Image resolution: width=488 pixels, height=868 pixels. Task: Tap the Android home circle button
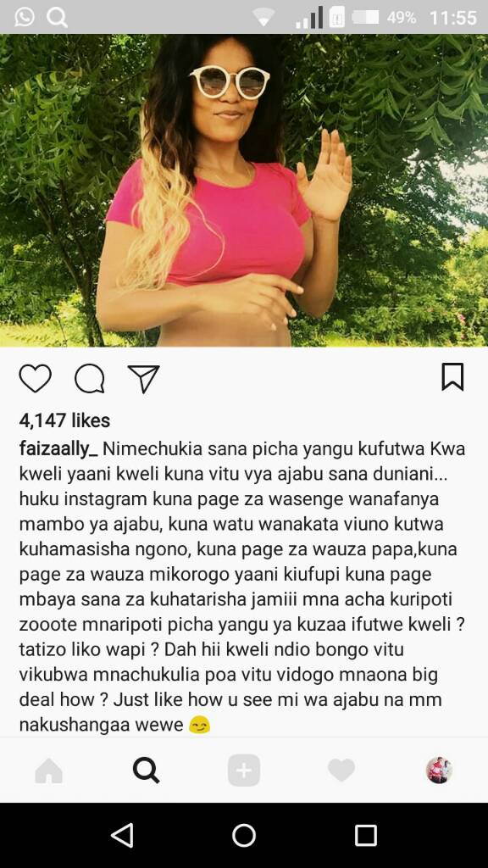(244, 835)
